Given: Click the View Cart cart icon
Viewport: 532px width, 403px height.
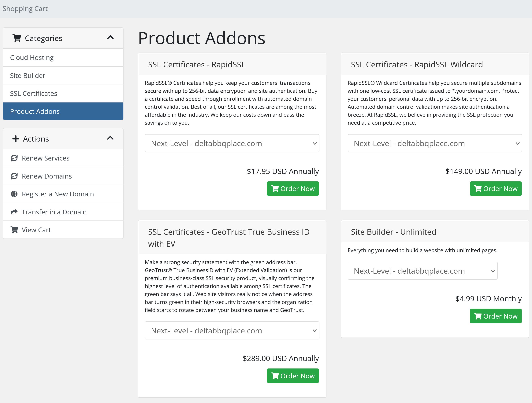Looking at the screenshot, I should coord(14,230).
